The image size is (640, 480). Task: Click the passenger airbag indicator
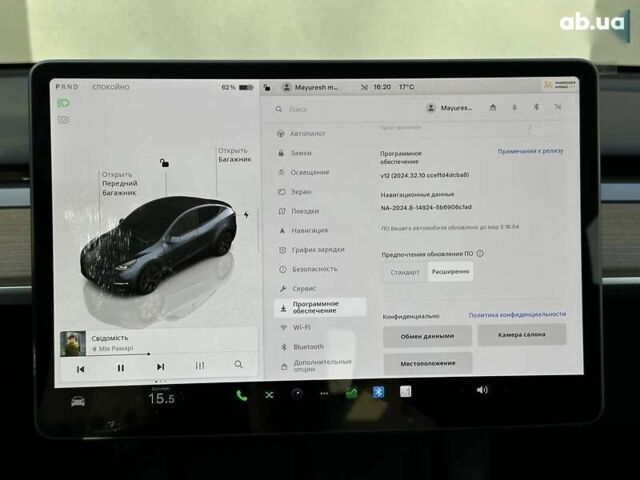560,84
